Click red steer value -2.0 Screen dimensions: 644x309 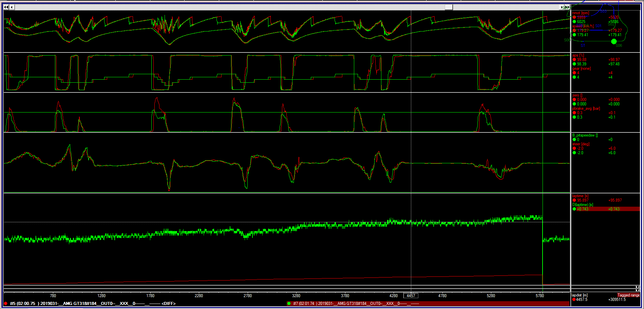580,148
